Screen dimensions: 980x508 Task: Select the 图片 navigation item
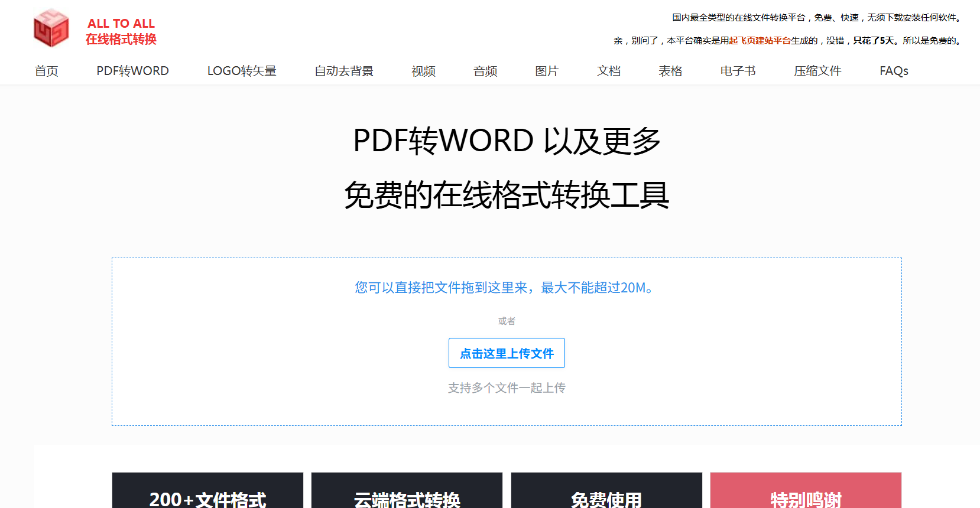coord(547,71)
